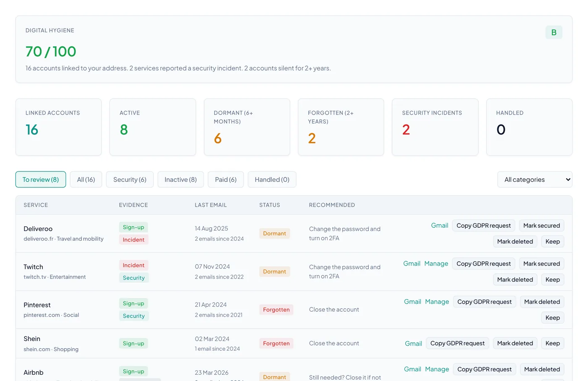
Task: Click Manage link for Airbnb
Action: pos(437,369)
